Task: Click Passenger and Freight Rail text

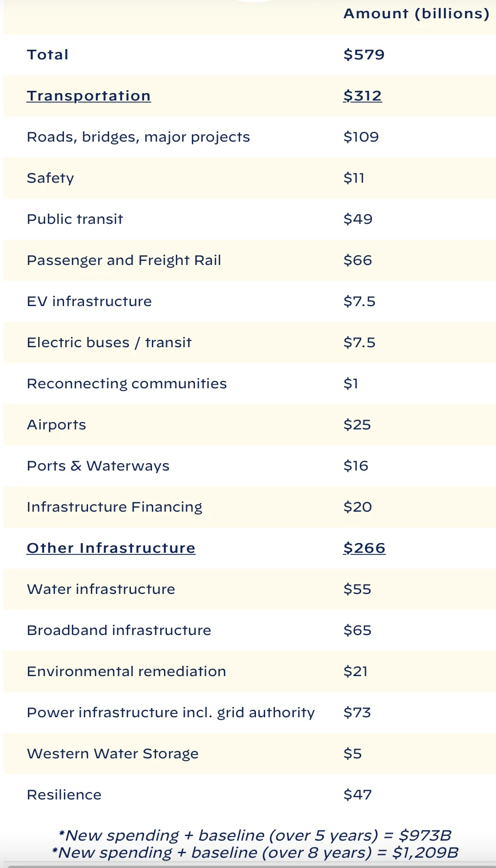Action: (123, 260)
